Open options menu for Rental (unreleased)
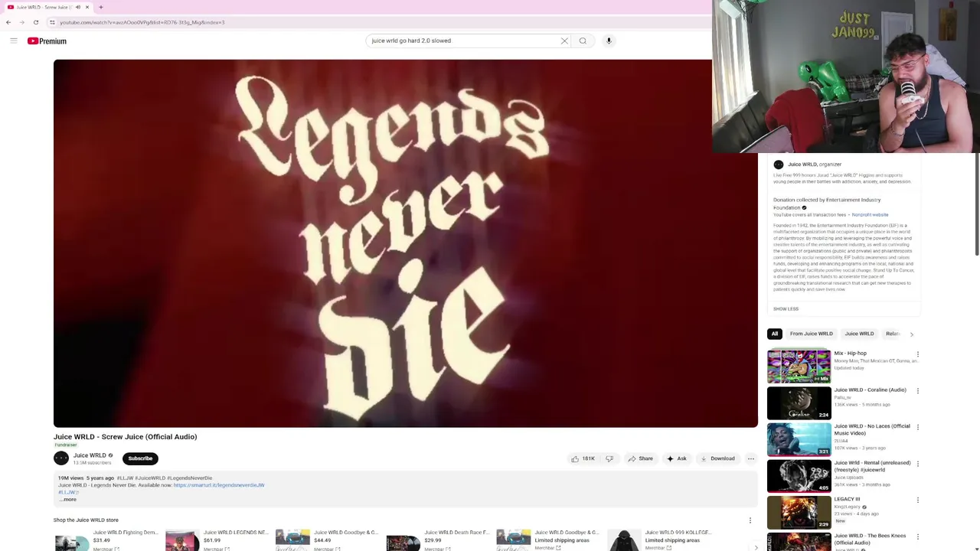 918,464
